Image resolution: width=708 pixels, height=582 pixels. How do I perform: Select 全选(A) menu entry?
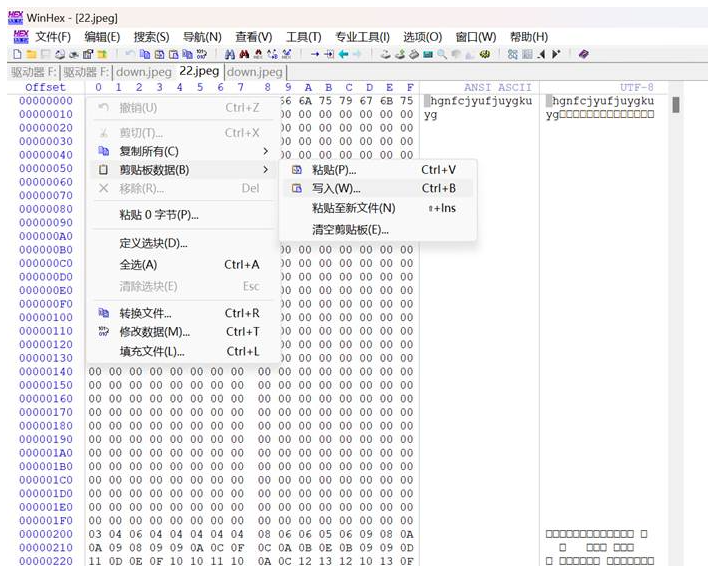click(x=183, y=265)
